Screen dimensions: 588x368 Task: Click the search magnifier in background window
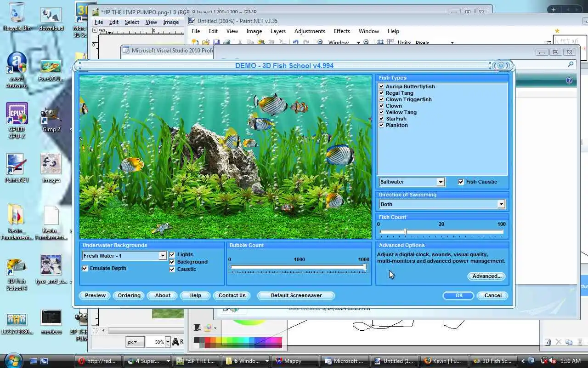click(571, 64)
